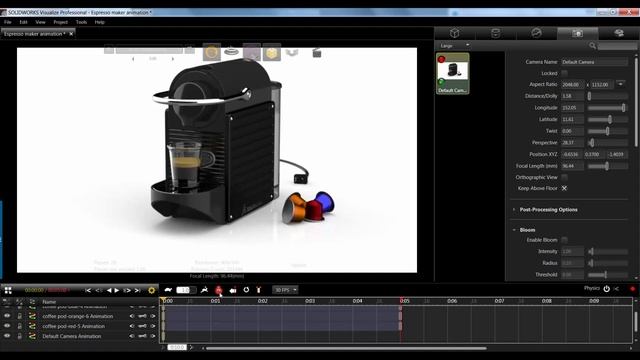The height and width of the screenshot is (360, 640).
Task: Enable Bloom checkbox
Action: (x=564, y=240)
